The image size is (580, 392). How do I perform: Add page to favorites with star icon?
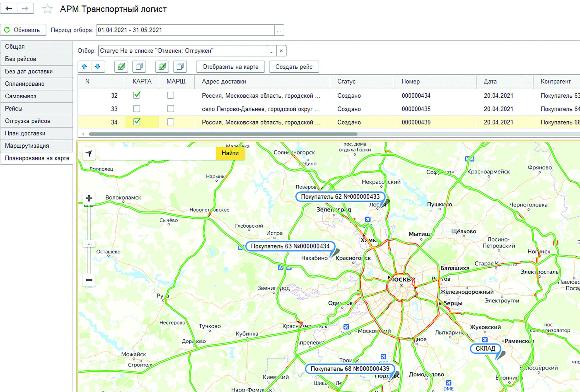[47, 9]
